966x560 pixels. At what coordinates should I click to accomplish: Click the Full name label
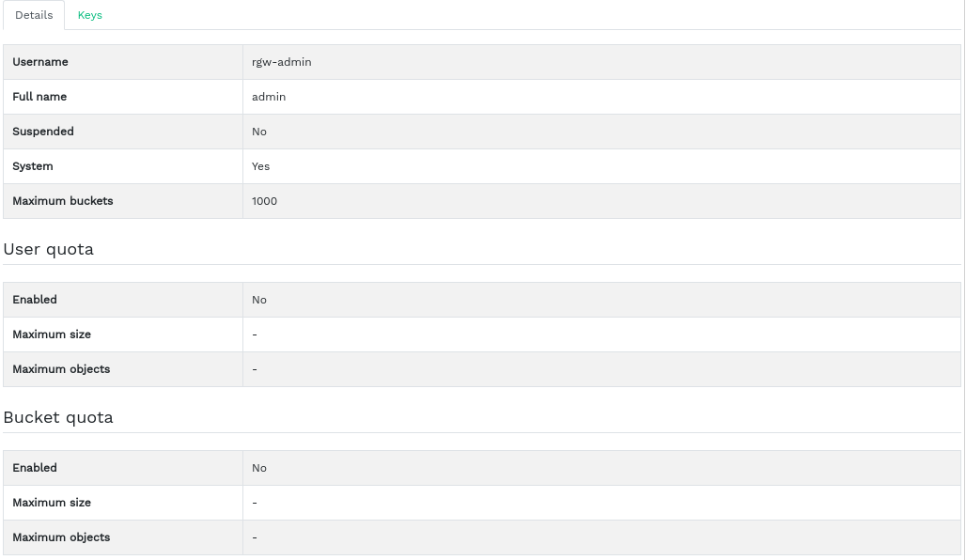pos(39,97)
